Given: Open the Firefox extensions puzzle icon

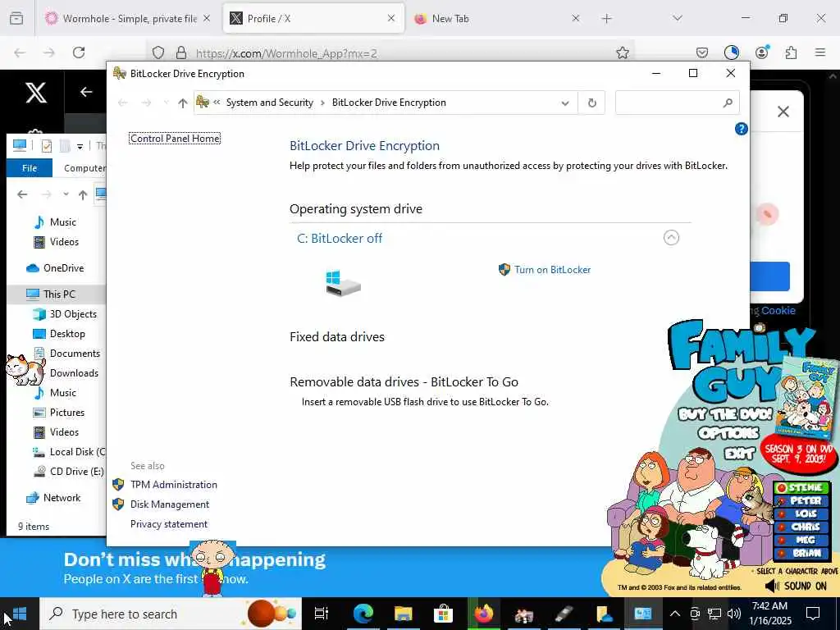Looking at the screenshot, I should pos(791,52).
